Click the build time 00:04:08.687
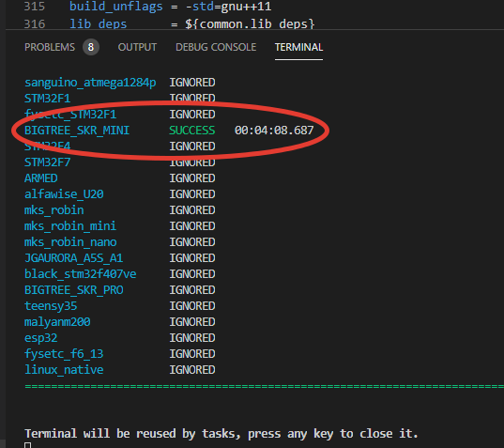Image resolution: width=504 pixels, height=448 pixels. pyautogui.click(x=274, y=131)
